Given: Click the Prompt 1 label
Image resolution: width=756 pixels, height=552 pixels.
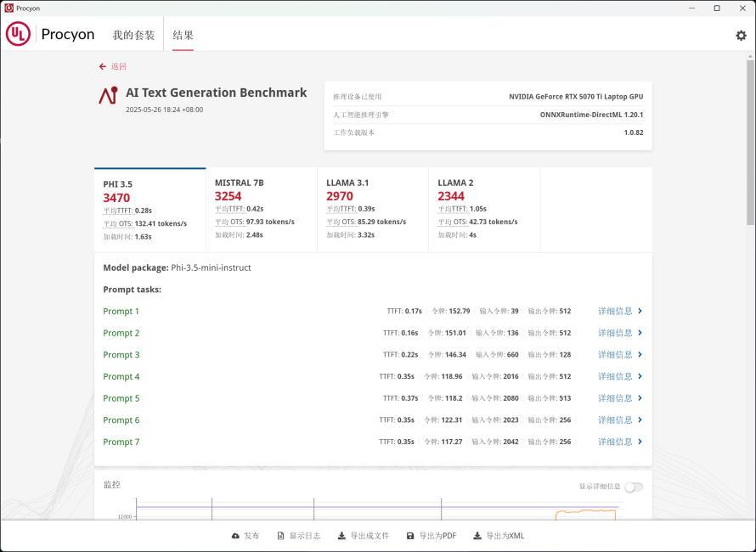Looking at the screenshot, I should pyautogui.click(x=121, y=312).
